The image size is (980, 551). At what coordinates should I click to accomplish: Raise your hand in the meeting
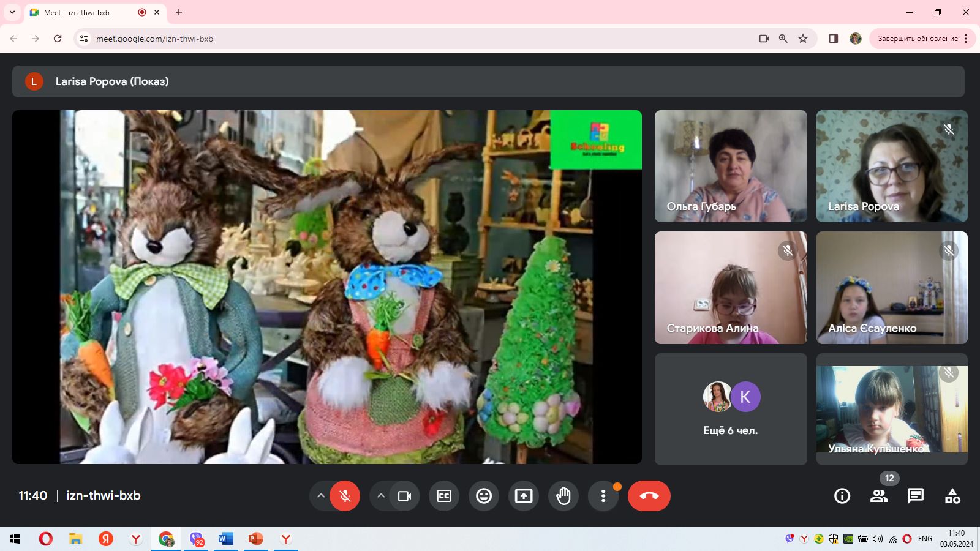(563, 496)
